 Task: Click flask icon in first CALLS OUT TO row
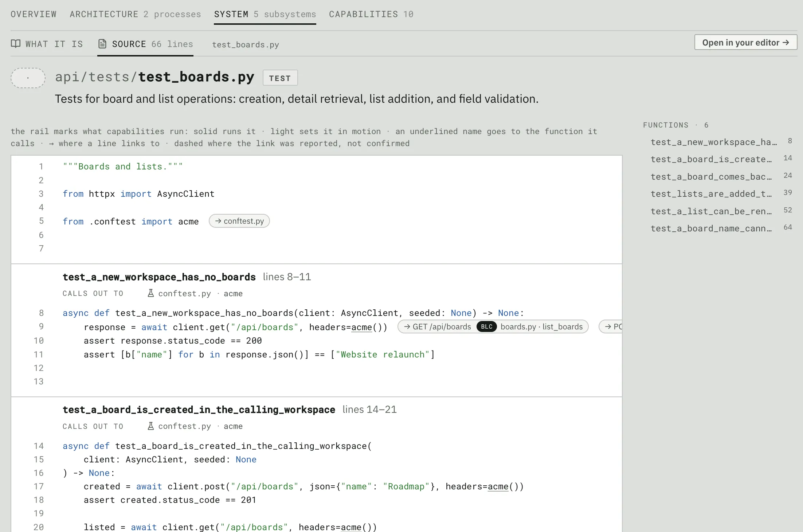(x=151, y=293)
